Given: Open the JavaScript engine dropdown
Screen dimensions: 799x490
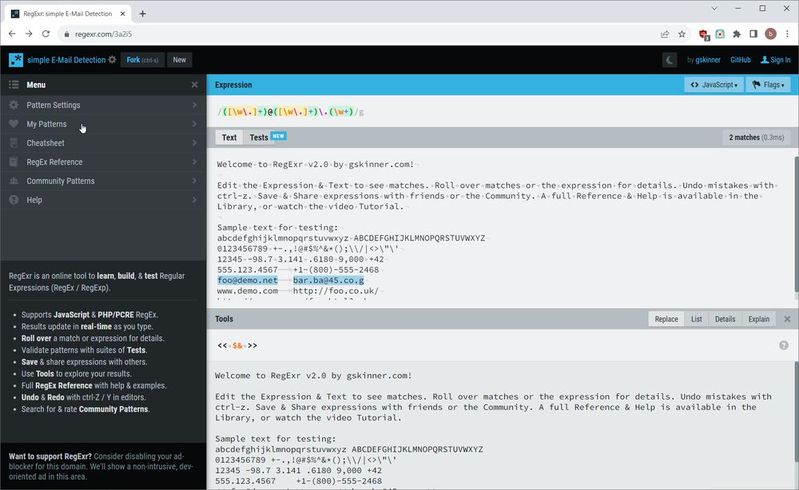Looking at the screenshot, I should (x=714, y=85).
